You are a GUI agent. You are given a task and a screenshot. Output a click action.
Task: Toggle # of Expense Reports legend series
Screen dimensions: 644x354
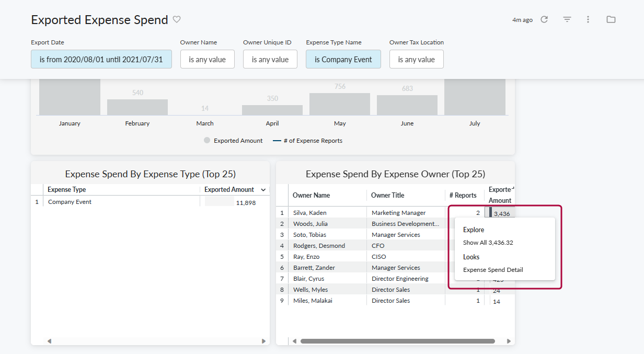(308, 141)
